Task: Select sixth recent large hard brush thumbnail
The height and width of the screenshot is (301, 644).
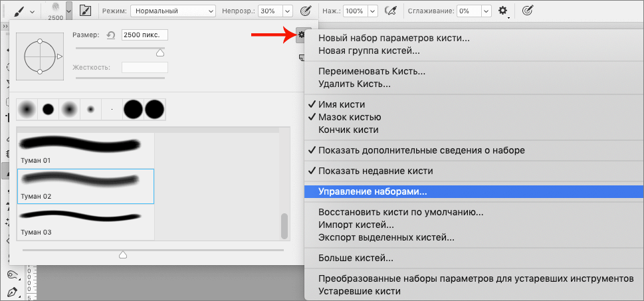Action: point(133,109)
